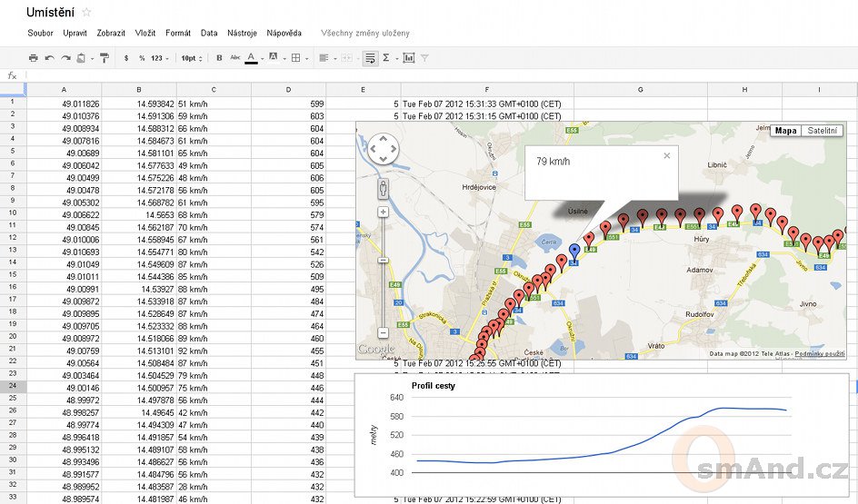Expand the functions dropdown arrow
This screenshot has width=858, height=504.
[x=396, y=58]
